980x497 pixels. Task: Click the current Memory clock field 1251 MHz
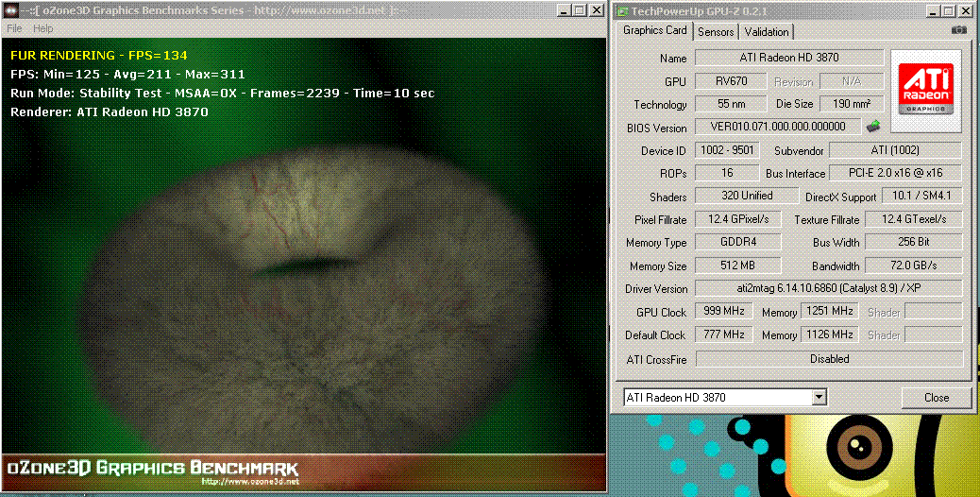(x=830, y=311)
